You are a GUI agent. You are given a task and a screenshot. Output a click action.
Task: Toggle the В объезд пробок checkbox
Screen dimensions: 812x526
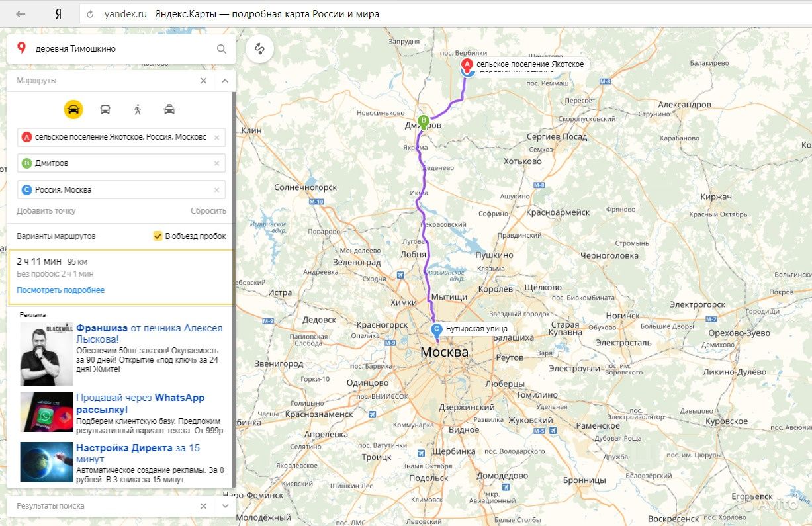pos(158,236)
